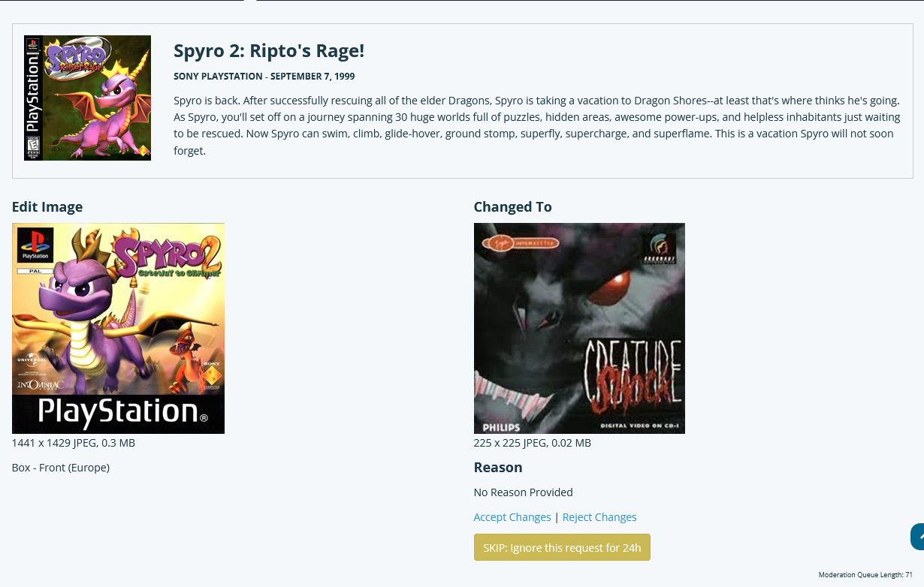Click the 225 x 225 JPEG size text
The image size is (924, 587).
point(533,443)
